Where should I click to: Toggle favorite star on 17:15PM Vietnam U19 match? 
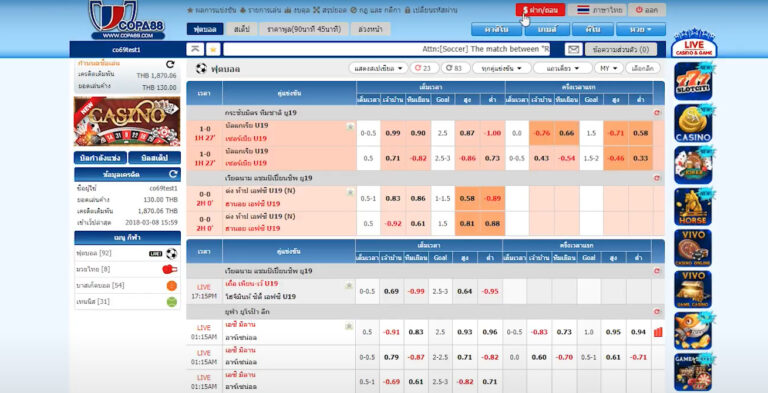tap(349, 285)
